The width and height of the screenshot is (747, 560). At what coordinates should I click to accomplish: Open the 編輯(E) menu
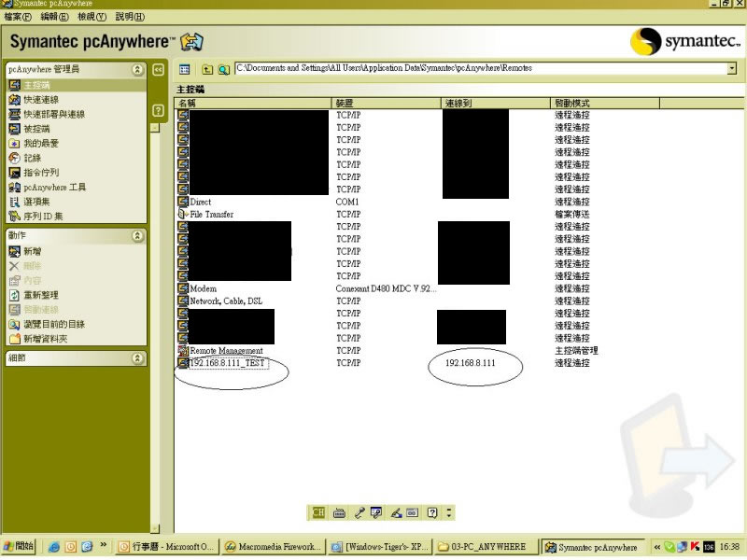(x=55, y=17)
